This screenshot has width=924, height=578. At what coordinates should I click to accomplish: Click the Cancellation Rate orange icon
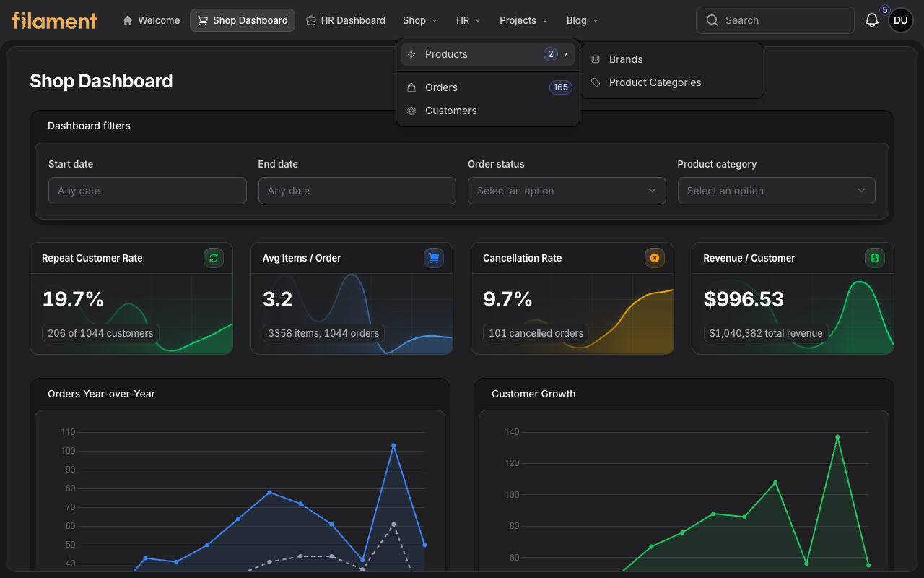tap(655, 258)
